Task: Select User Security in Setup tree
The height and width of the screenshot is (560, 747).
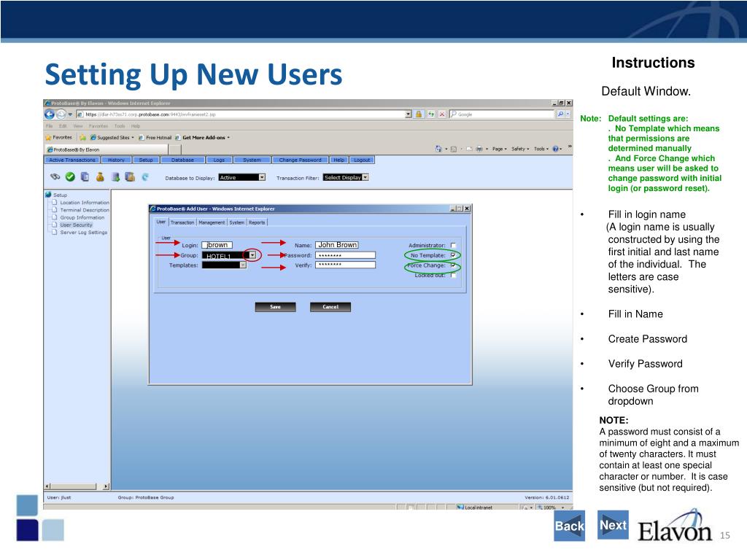Action: 76,225
